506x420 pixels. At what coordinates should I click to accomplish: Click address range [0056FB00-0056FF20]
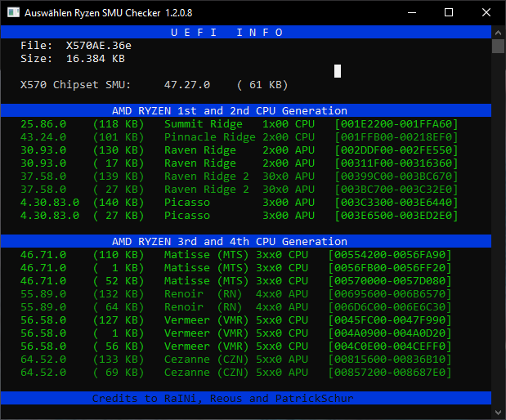(x=389, y=268)
